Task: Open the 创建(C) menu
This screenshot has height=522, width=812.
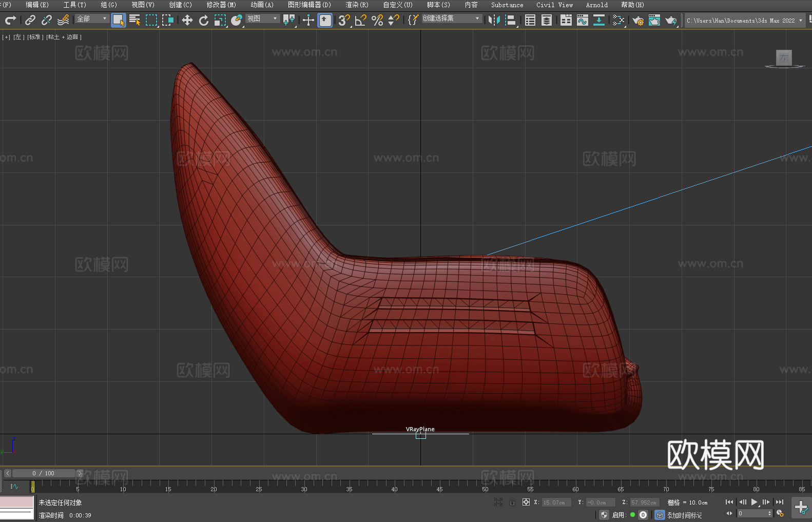Action: tap(180, 5)
